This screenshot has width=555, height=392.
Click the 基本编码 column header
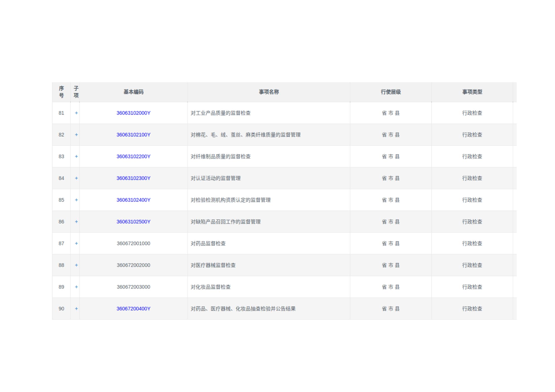pyautogui.click(x=133, y=92)
